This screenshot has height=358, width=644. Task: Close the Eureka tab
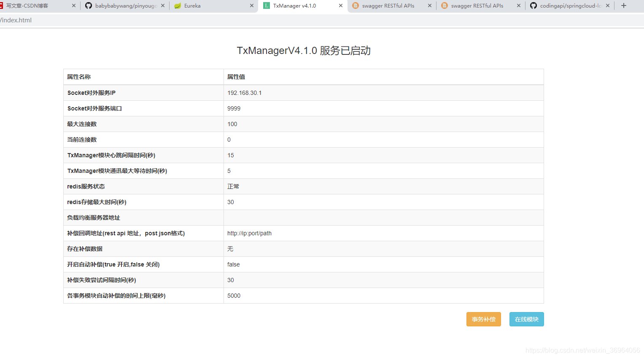[252, 6]
